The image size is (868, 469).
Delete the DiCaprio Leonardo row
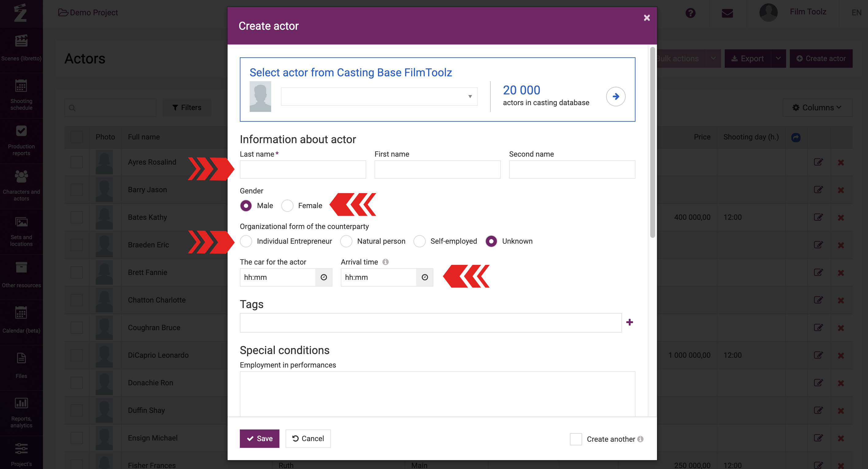tap(841, 356)
